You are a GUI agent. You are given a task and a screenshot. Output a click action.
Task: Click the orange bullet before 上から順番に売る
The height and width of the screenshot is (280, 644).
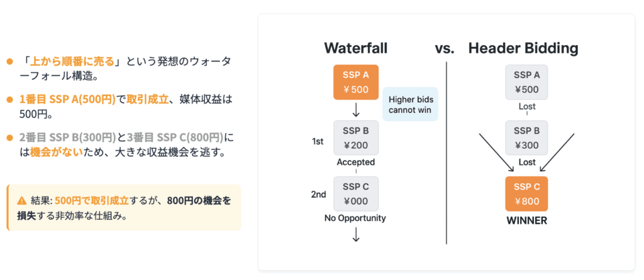(9, 62)
